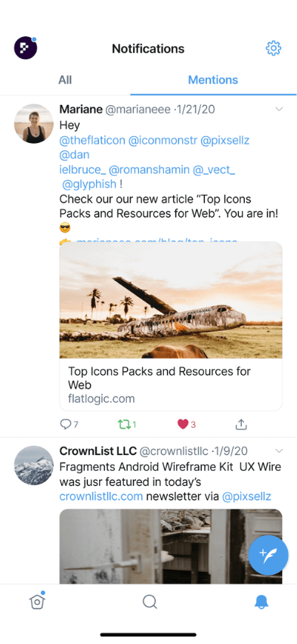Open the home feed icon in bottom bar

pyautogui.click(x=37, y=601)
